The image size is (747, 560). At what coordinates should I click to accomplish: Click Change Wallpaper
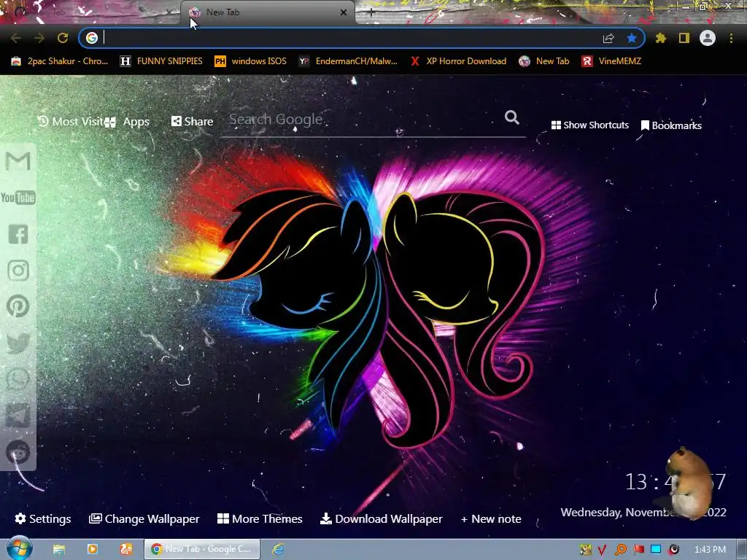tap(144, 518)
